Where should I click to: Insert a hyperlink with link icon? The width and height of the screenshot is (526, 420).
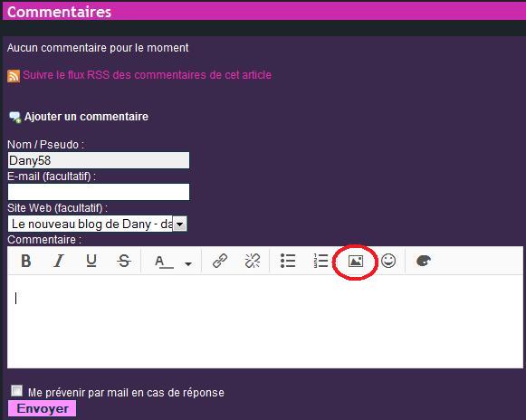coord(220,261)
